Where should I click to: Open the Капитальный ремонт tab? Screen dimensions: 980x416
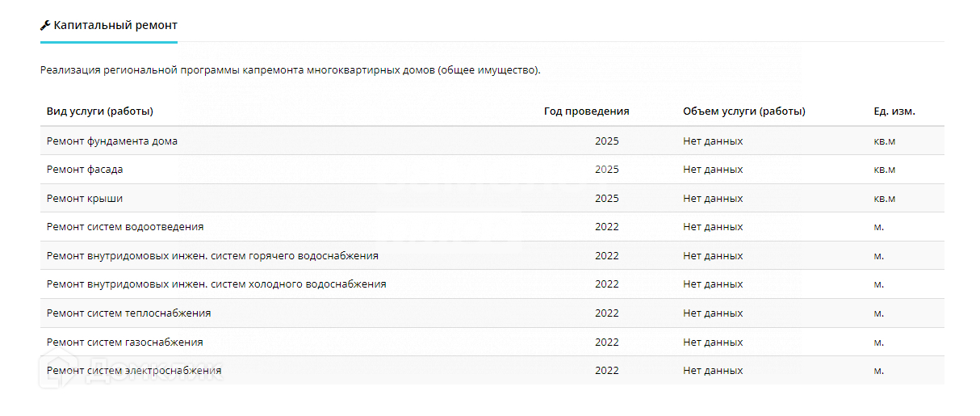click(x=115, y=25)
